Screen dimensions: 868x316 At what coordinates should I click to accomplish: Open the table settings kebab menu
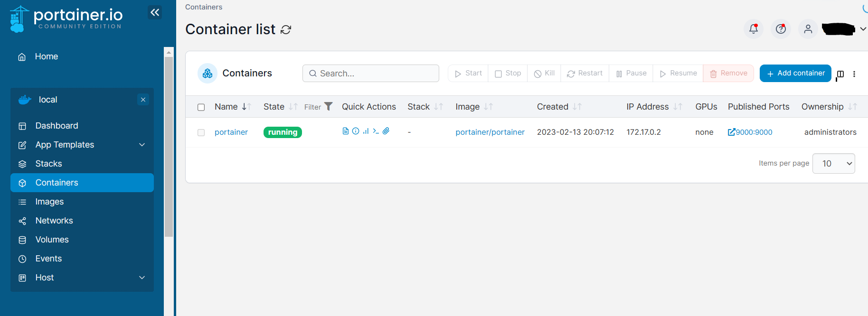tap(854, 74)
